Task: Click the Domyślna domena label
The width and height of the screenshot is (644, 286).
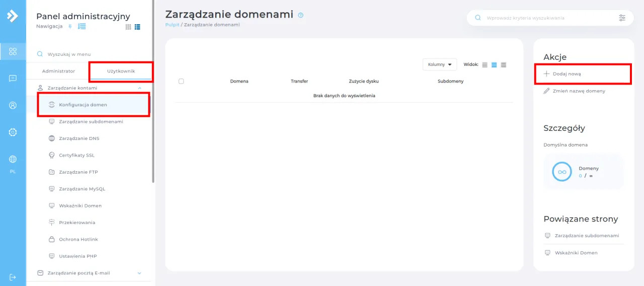Action: (566, 145)
